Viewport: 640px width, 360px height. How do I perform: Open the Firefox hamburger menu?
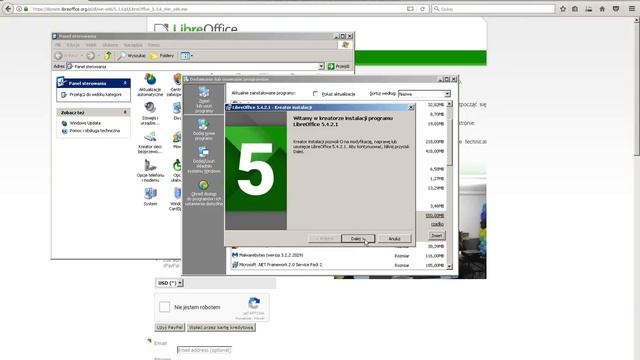631,9
